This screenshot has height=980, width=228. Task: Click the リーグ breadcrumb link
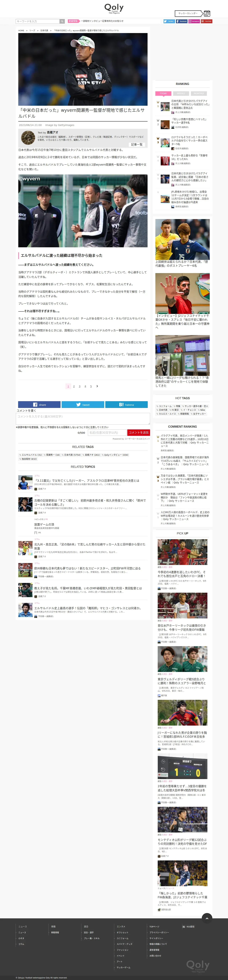pos(32,30)
